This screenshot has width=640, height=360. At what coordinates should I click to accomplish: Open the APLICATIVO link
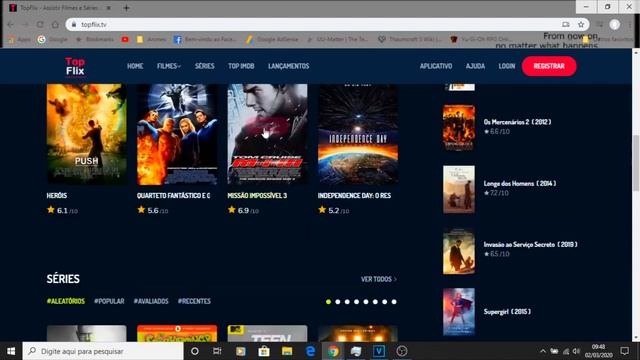(436, 66)
